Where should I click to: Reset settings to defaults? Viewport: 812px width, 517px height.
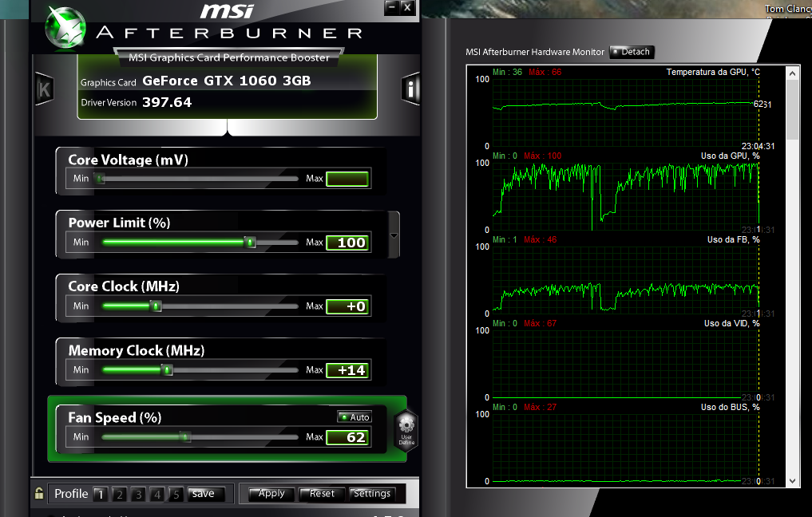coord(322,494)
